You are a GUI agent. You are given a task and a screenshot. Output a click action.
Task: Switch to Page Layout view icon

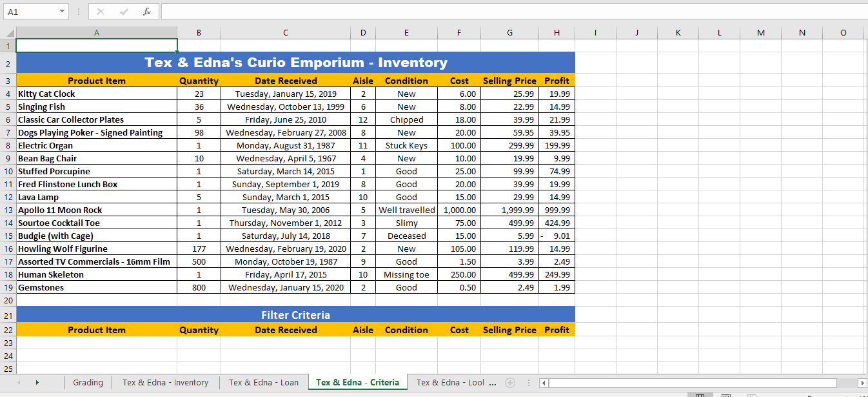pyautogui.click(x=727, y=394)
